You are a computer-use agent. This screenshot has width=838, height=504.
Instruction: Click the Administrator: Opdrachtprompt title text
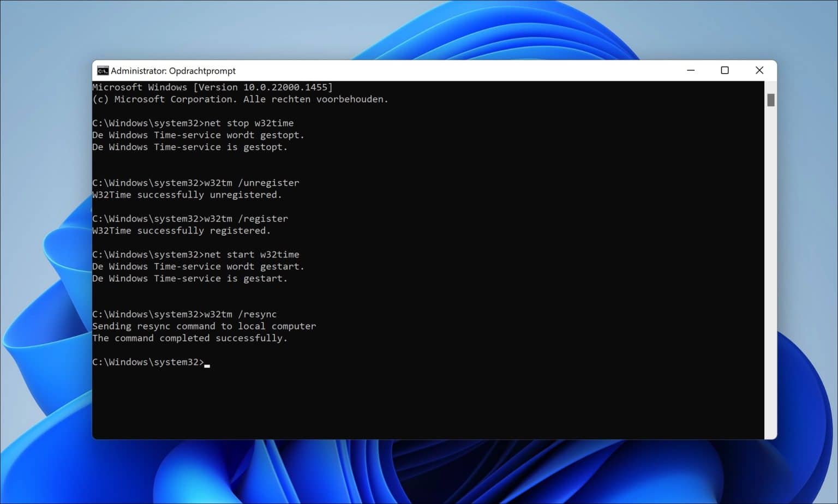click(x=172, y=70)
